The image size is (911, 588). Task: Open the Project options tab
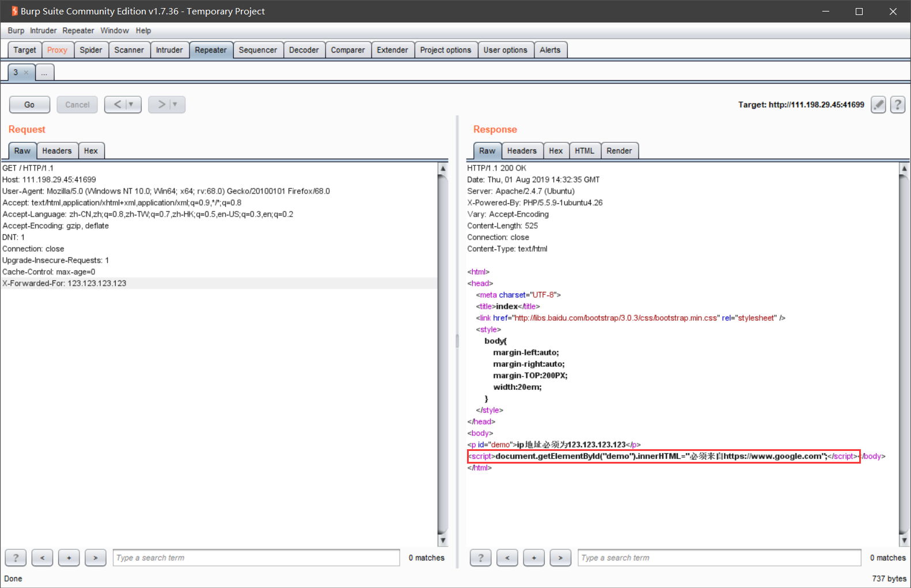coord(446,50)
